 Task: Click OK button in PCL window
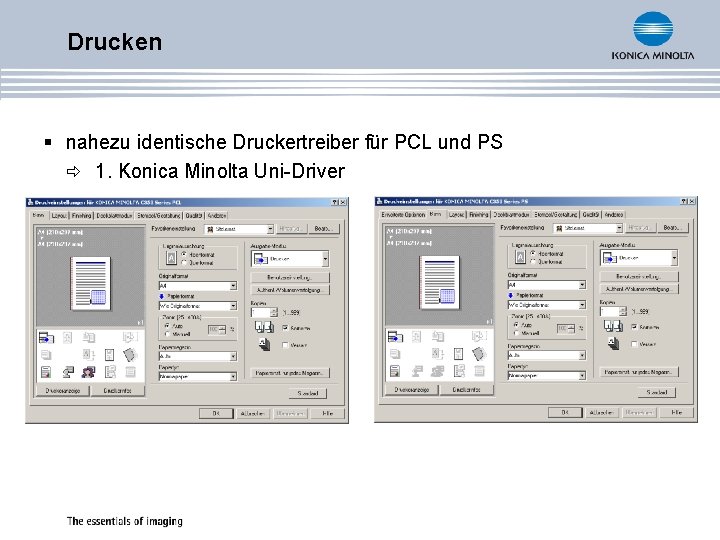click(216, 414)
